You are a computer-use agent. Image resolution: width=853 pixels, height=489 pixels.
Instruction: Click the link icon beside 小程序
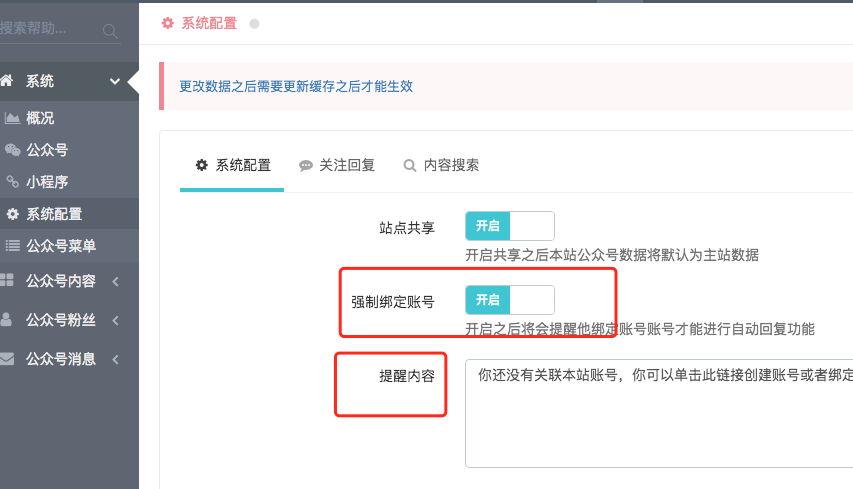[13, 181]
